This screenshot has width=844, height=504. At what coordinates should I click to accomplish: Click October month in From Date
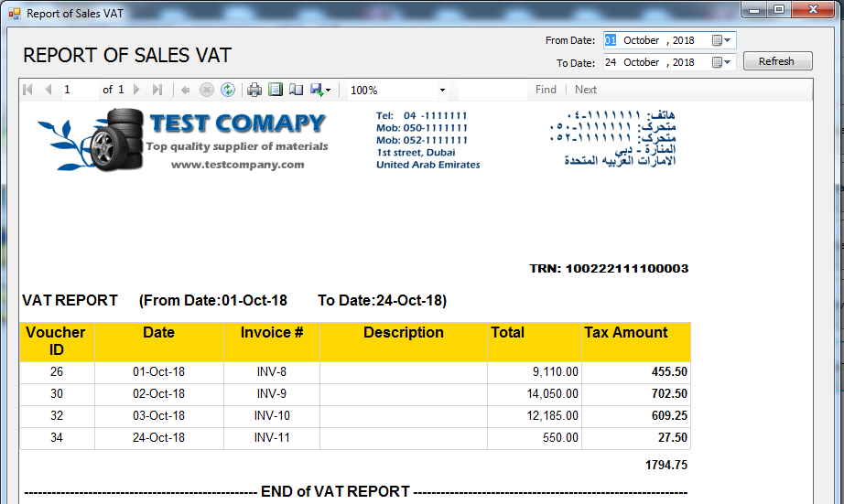(x=641, y=40)
